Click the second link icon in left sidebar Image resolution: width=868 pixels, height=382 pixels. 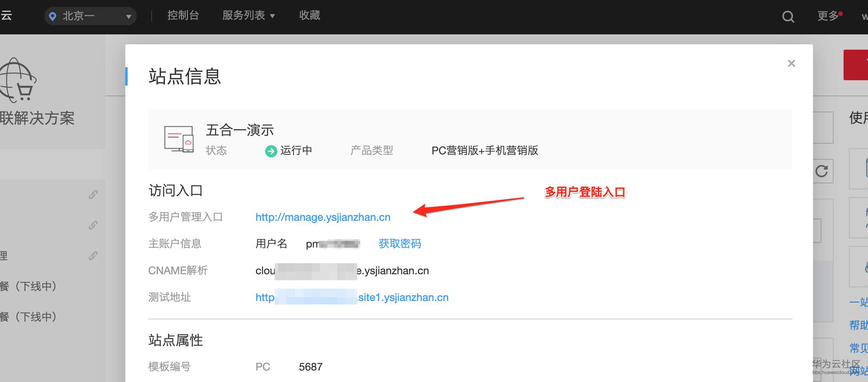93,225
